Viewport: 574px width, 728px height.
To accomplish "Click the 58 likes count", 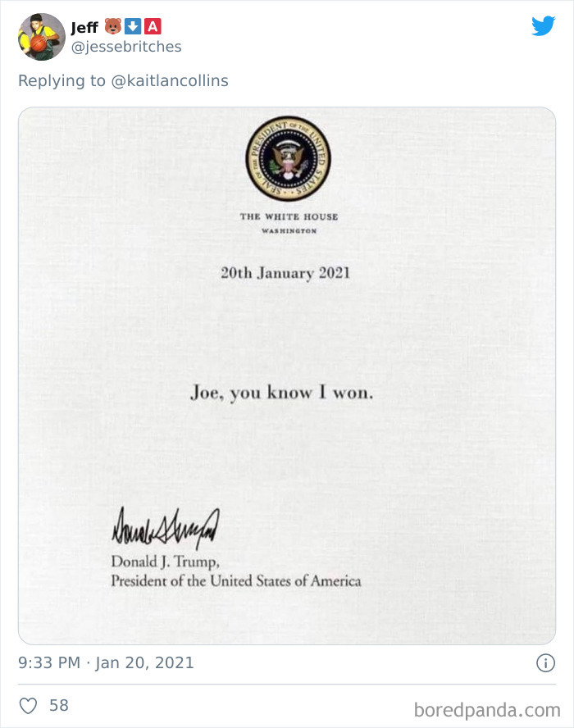I will 59,706.
